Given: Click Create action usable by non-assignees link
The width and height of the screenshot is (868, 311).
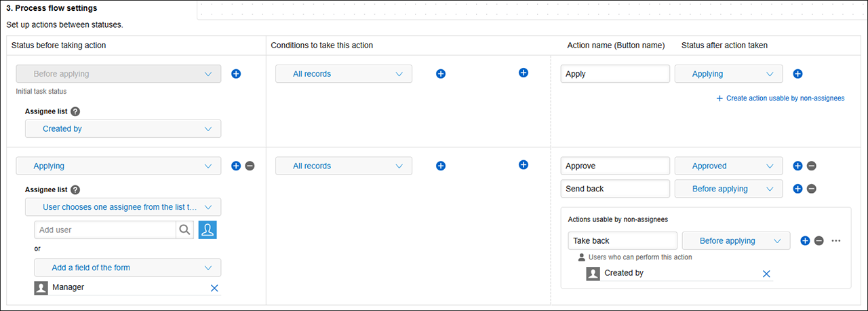Looking at the screenshot, I should pyautogui.click(x=780, y=98).
